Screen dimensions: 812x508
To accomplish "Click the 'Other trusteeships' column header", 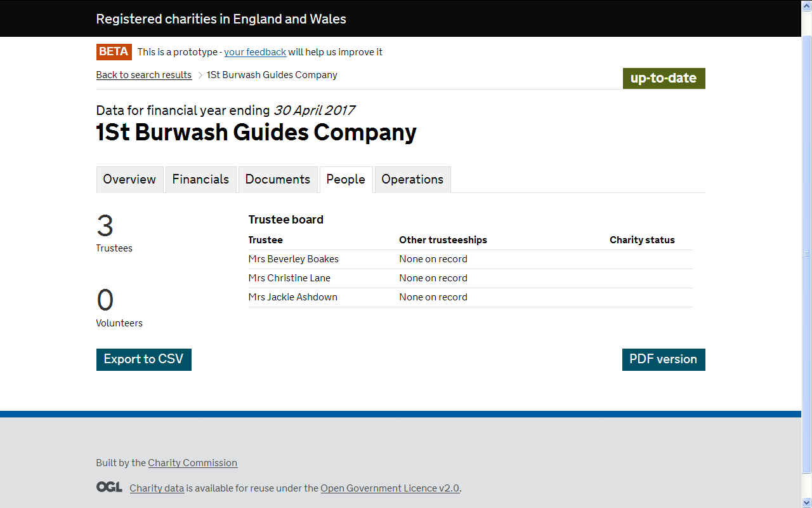I will (x=443, y=240).
